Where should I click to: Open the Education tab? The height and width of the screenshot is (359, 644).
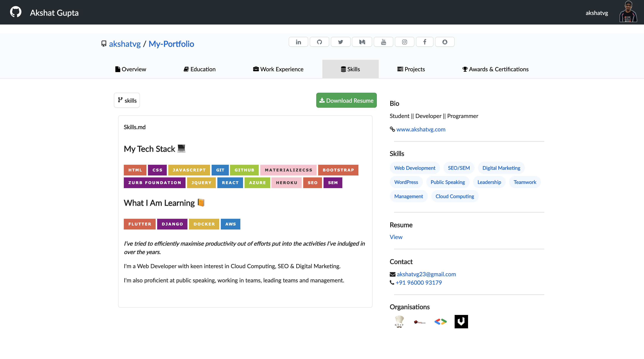[200, 69]
